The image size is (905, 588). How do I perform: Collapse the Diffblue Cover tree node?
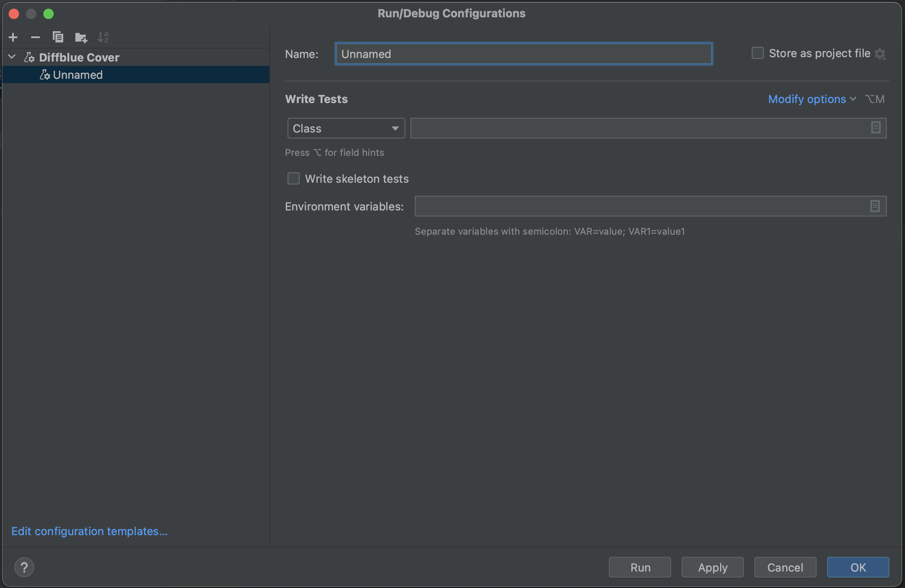(x=12, y=57)
